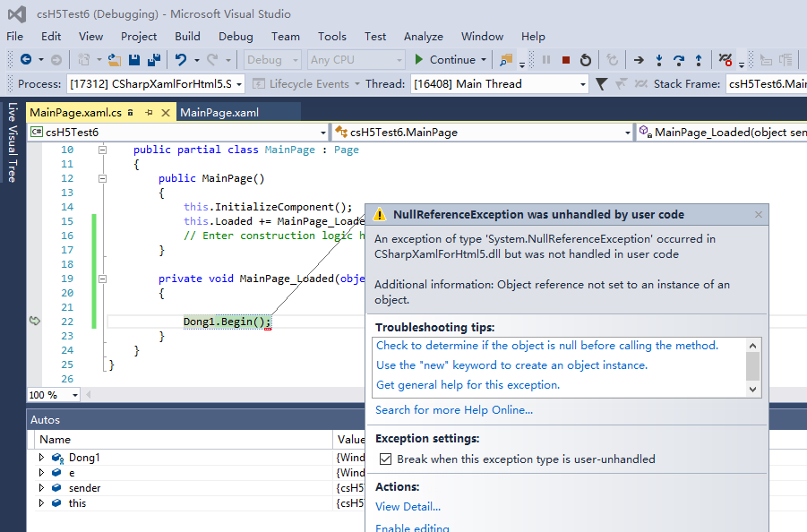Click the green Continue play button

pyautogui.click(x=419, y=60)
